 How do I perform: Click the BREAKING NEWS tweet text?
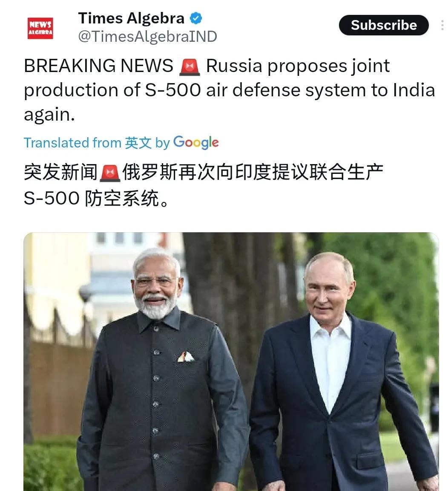[x=229, y=90]
